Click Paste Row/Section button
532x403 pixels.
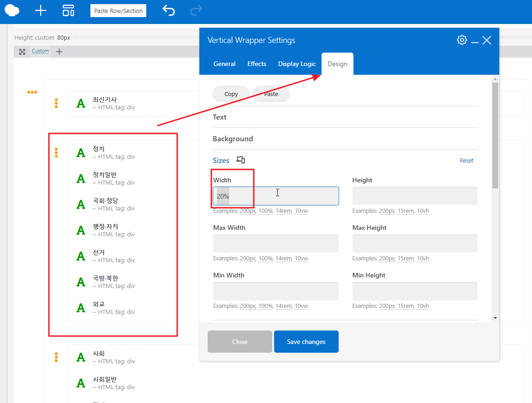coord(118,11)
